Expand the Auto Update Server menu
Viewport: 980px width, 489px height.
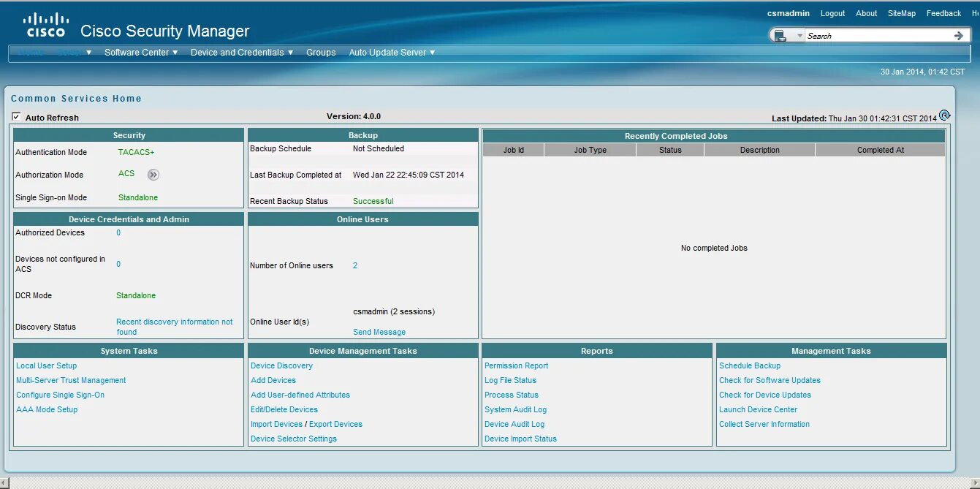392,53
